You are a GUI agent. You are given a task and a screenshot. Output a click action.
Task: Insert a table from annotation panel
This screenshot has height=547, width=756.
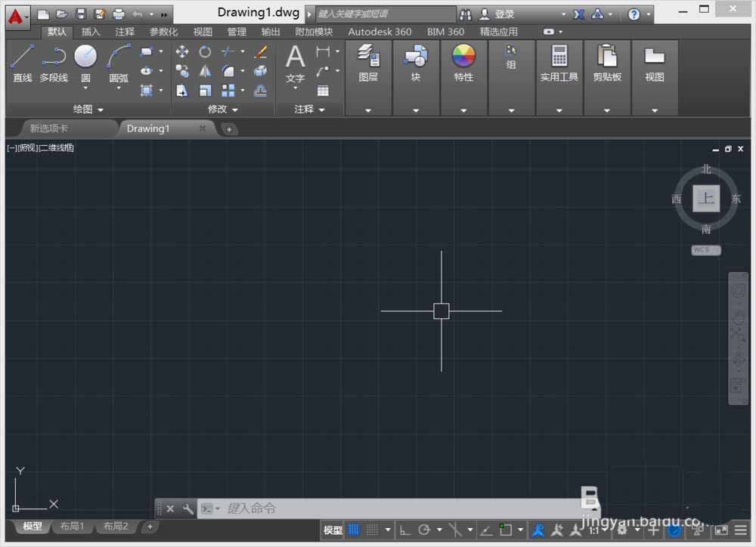[323, 90]
